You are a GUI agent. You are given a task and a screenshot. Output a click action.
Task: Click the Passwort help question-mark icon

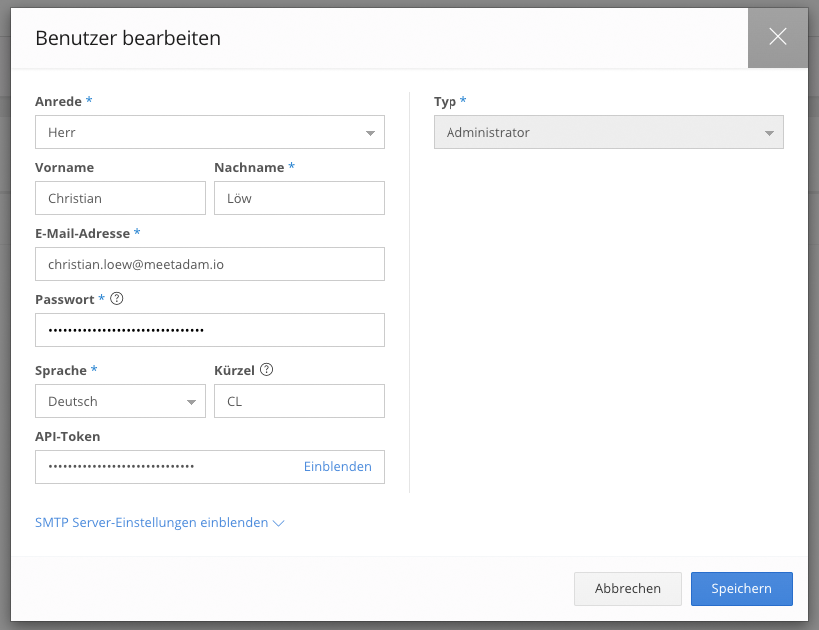[117, 299]
